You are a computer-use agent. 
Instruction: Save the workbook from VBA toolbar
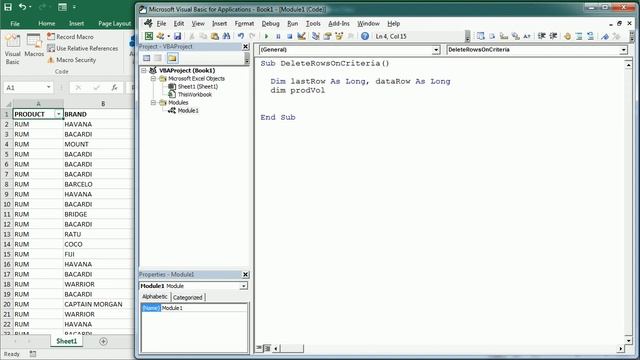coord(178,36)
